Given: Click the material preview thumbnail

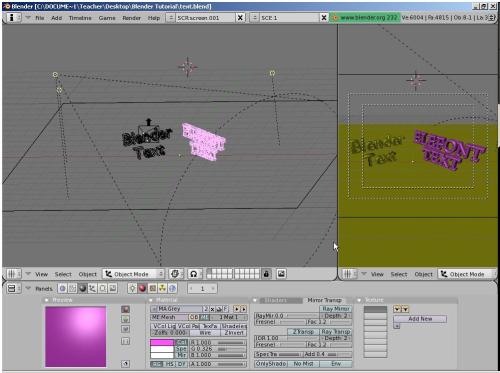Looking at the screenshot, I should click(76, 336).
